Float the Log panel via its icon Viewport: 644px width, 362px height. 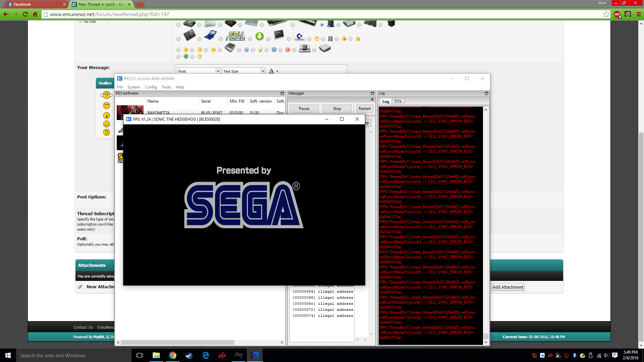(x=486, y=94)
